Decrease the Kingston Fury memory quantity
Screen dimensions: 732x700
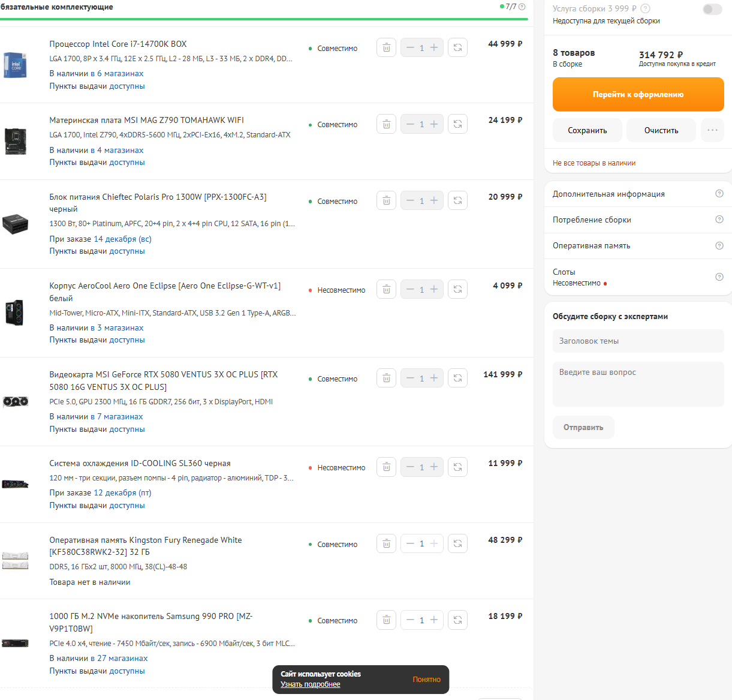[410, 544]
